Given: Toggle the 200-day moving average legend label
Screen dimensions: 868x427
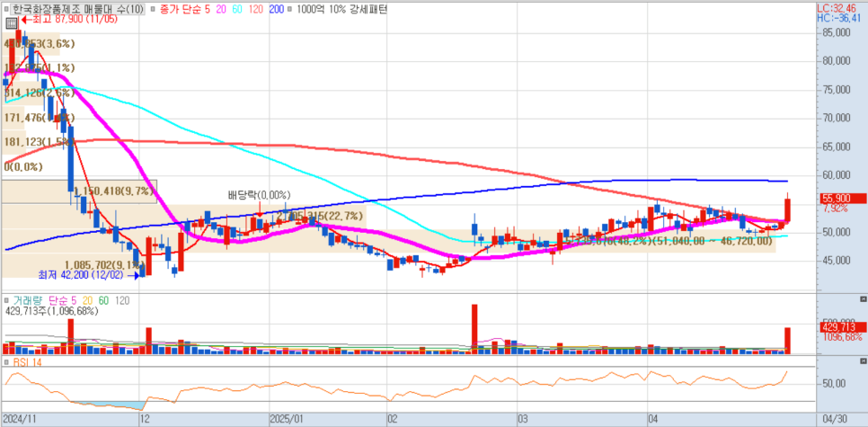Looking at the screenshot, I should click(276, 8).
